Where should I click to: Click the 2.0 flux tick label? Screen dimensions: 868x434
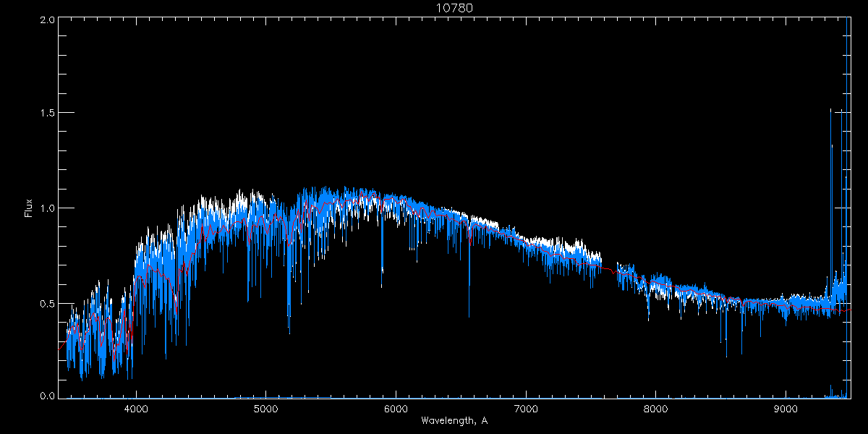click(x=46, y=20)
